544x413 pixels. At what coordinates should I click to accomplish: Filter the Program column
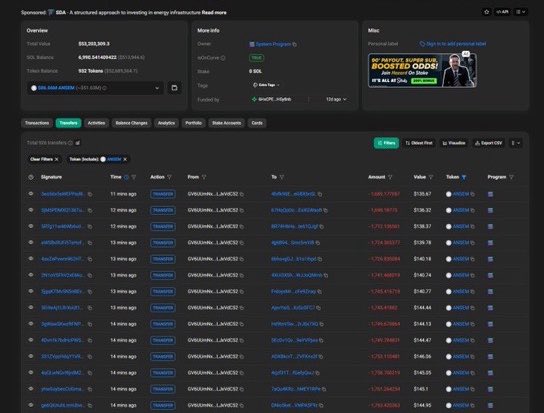[x=511, y=177]
